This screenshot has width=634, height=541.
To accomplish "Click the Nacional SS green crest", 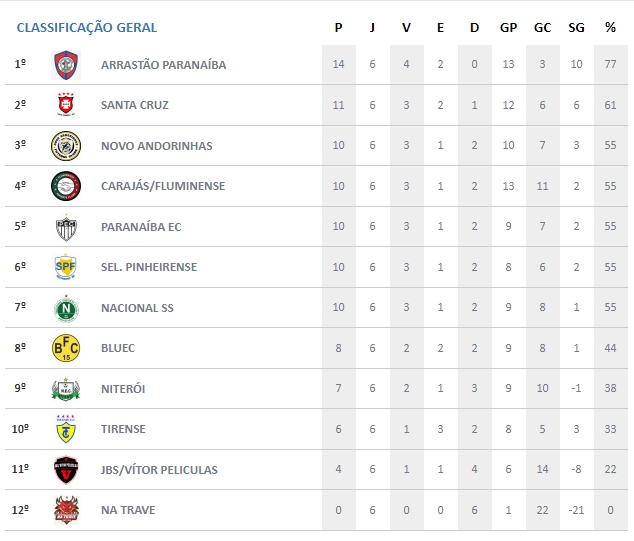I will (x=65, y=308).
